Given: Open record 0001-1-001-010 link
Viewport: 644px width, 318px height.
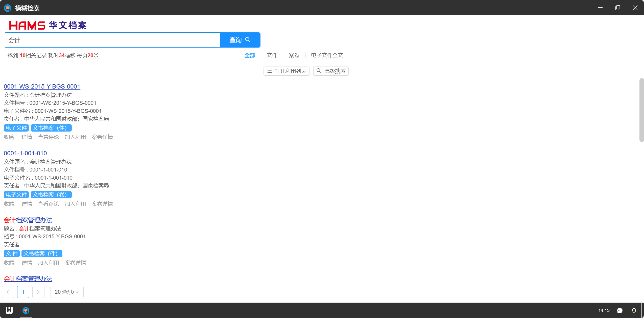Looking at the screenshot, I should click(25, 153).
